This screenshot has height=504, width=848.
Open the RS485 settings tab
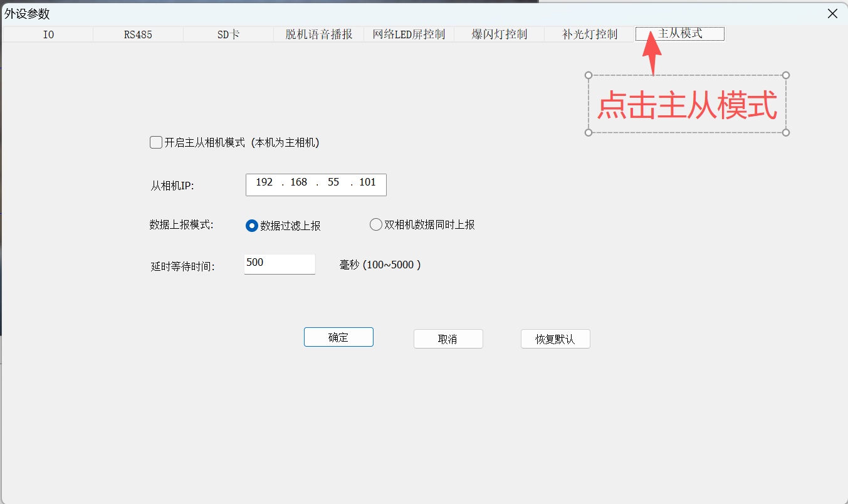[138, 34]
